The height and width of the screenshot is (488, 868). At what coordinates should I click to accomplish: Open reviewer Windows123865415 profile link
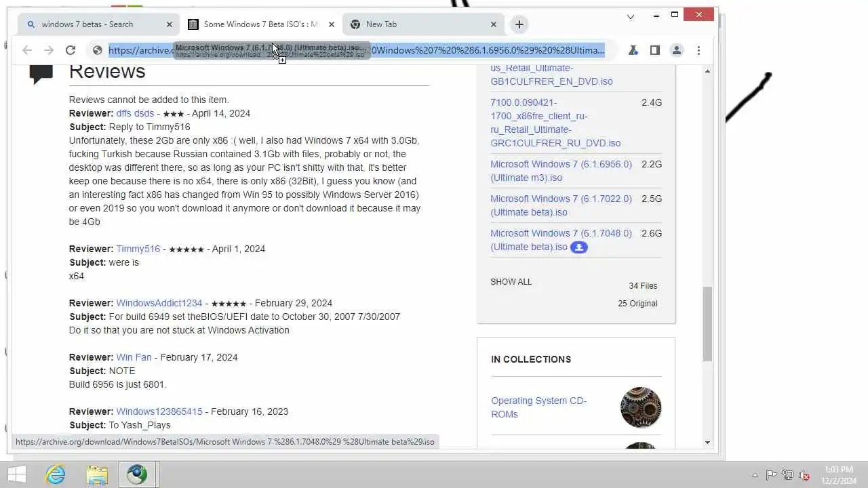(159, 411)
